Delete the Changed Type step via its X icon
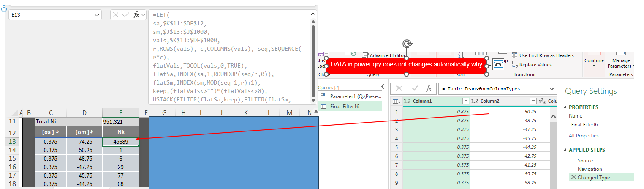644x189 pixels. (573, 178)
